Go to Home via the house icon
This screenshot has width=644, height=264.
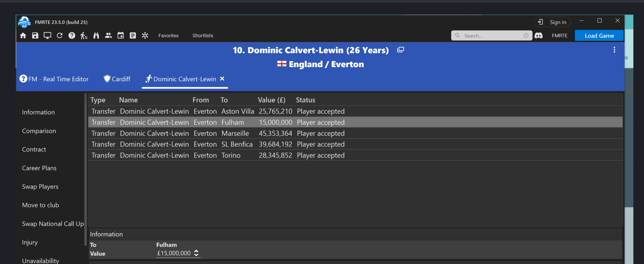23,36
